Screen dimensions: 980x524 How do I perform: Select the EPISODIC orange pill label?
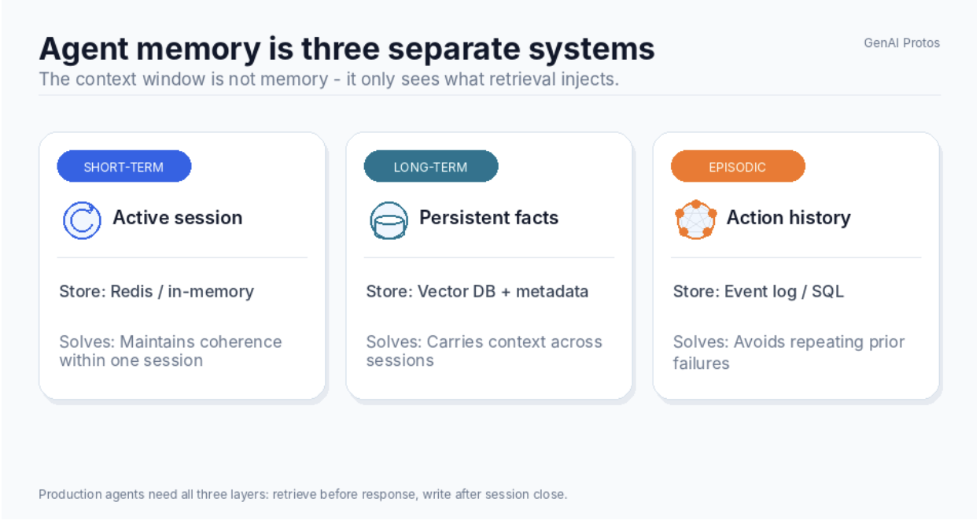738,167
